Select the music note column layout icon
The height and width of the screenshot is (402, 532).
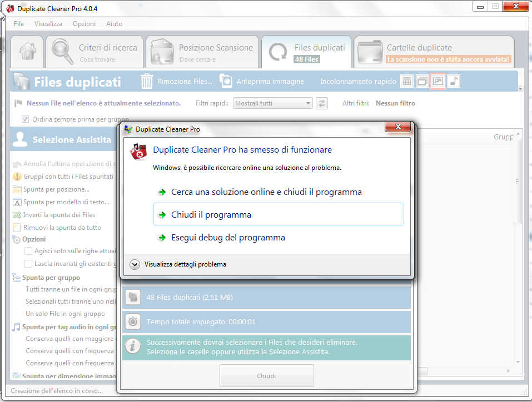pos(454,81)
